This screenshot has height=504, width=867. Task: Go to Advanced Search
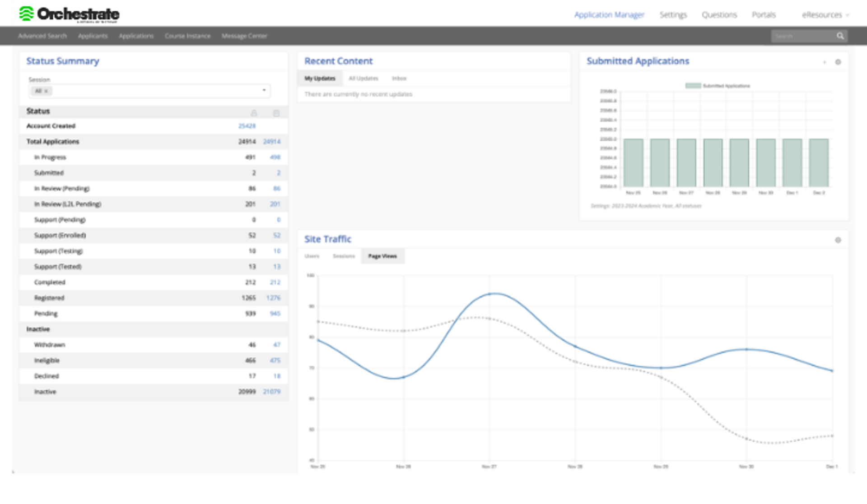pyautogui.click(x=42, y=36)
